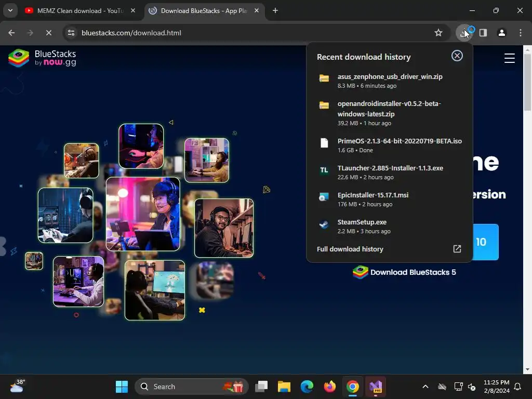The width and height of the screenshot is (532, 399).
Task: Open the weather widget showing 38°
Action: (x=17, y=387)
